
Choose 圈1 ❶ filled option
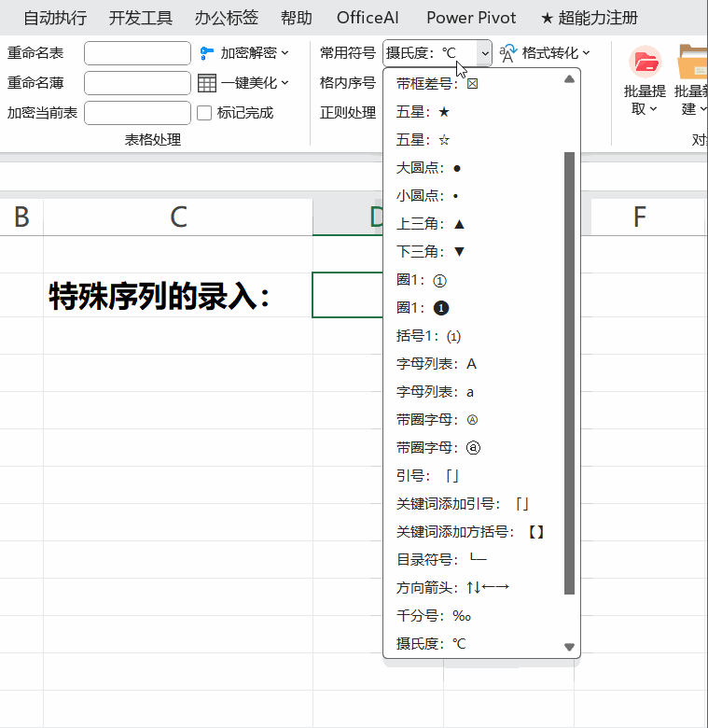tap(473, 308)
